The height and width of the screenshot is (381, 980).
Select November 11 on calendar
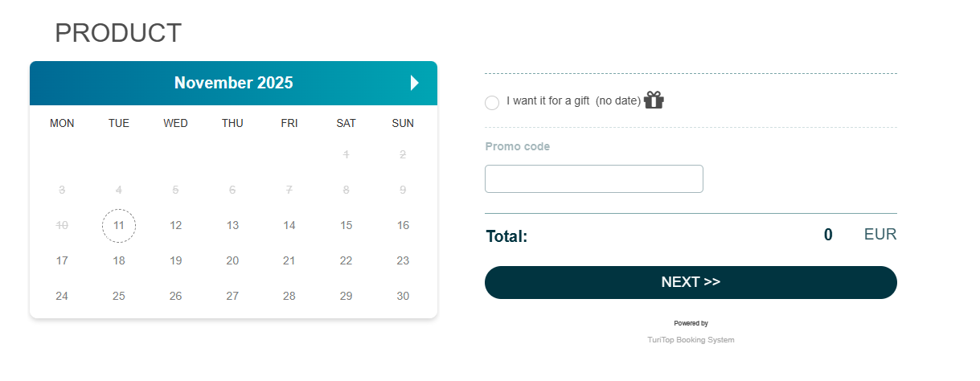119,225
